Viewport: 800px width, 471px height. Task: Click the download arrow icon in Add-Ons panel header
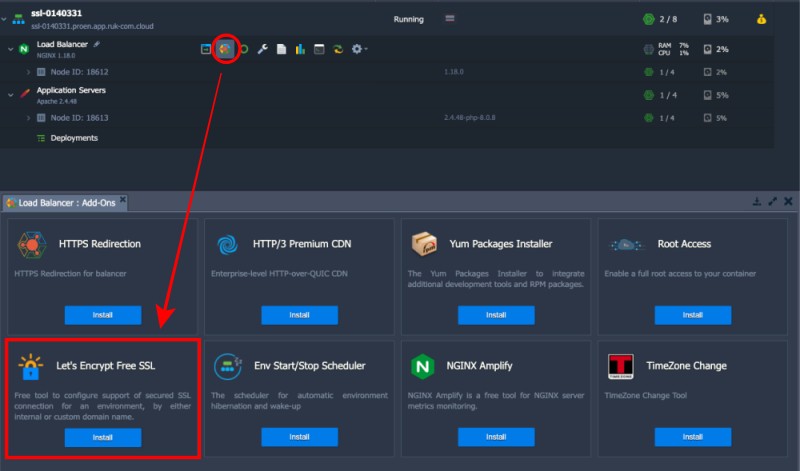[x=757, y=202]
